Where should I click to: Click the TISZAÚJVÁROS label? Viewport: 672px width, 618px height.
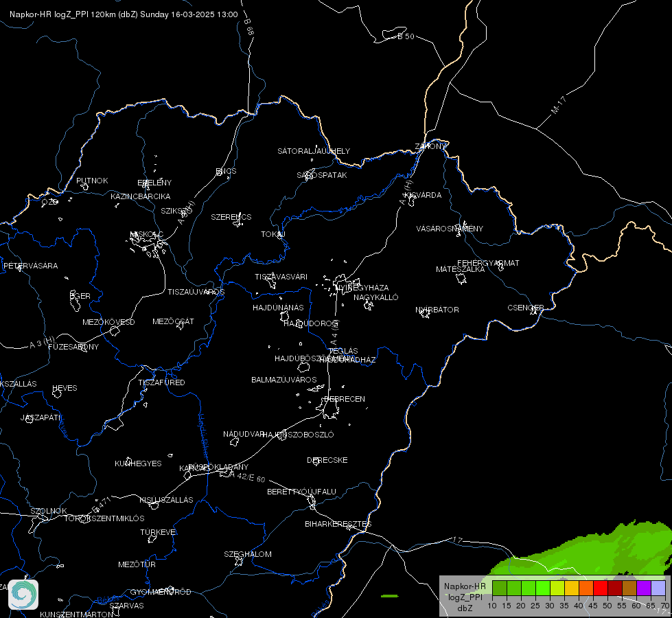pyautogui.click(x=196, y=292)
